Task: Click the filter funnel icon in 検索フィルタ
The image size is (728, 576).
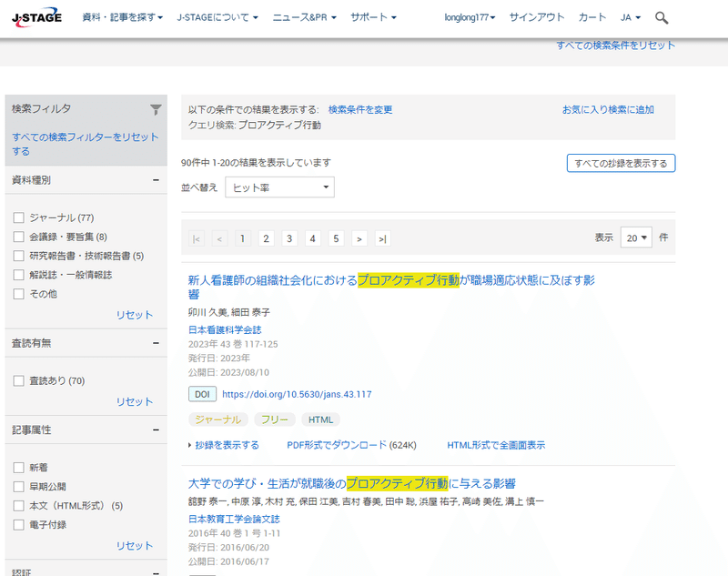Action: point(155,108)
